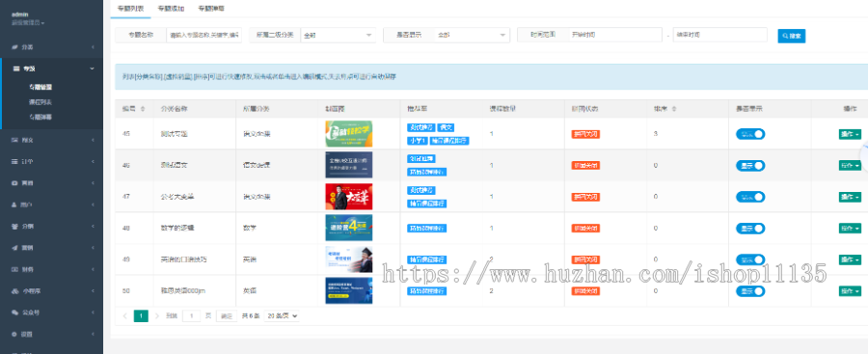This screenshot has height=354, width=868.
Task: Click the 订单 icon in the sidebar
Action: [14, 162]
